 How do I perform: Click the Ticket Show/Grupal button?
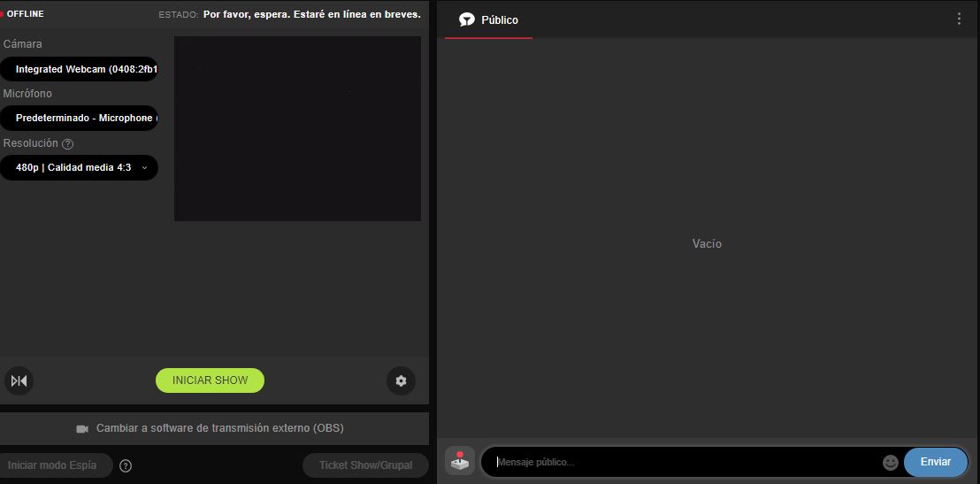click(x=365, y=465)
